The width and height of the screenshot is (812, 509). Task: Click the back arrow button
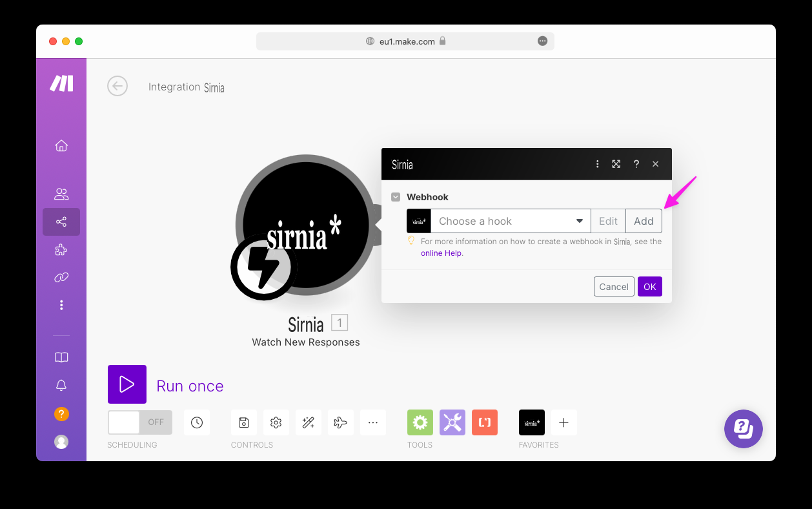117,86
